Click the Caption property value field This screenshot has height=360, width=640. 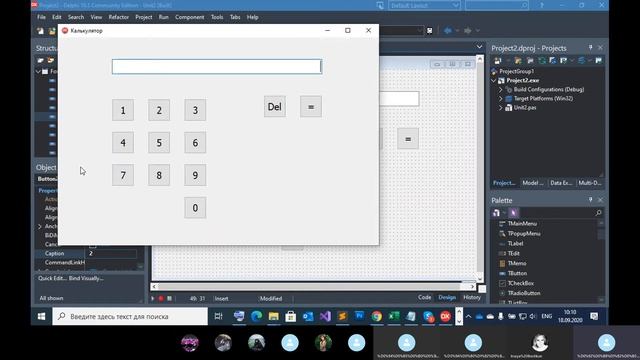coord(112,253)
